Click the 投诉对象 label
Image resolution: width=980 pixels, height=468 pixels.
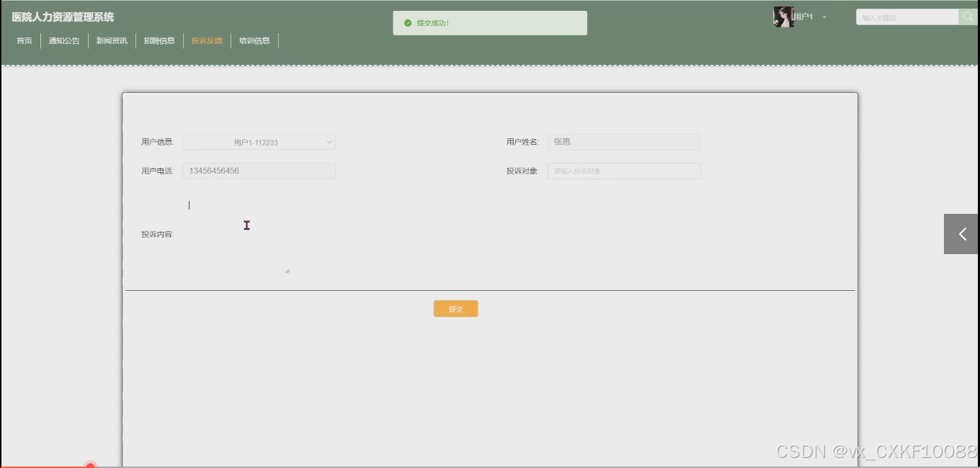pos(522,171)
